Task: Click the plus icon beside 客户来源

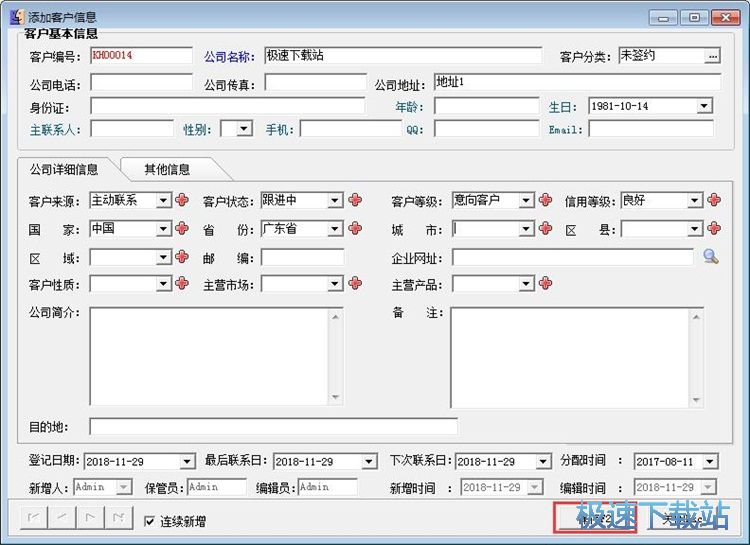Action: pyautogui.click(x=182, y=200)
